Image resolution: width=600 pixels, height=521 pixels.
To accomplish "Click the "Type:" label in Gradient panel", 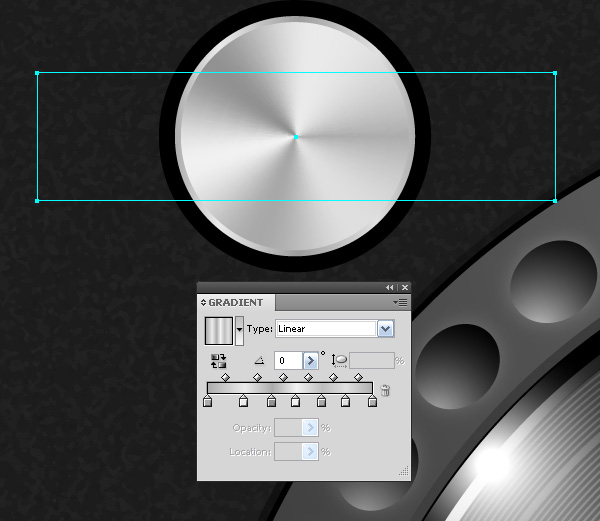I will coord(260,329).
